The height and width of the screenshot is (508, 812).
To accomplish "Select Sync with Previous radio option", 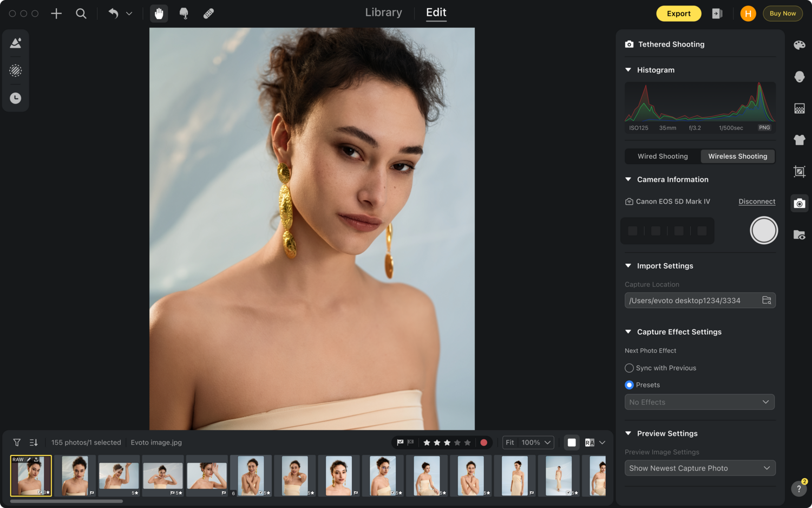I will [629, 368].
